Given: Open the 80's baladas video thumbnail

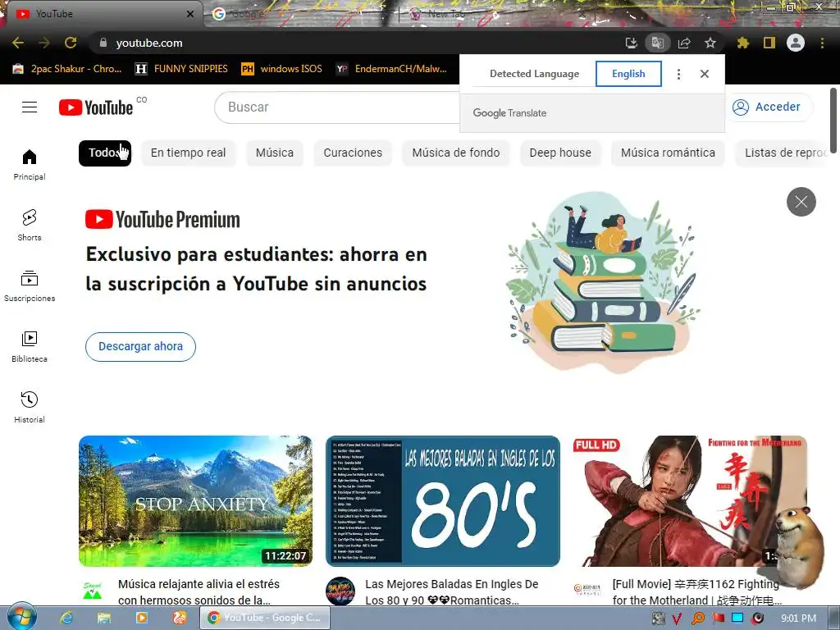Looking at the screenshot, I should point(443,501).
